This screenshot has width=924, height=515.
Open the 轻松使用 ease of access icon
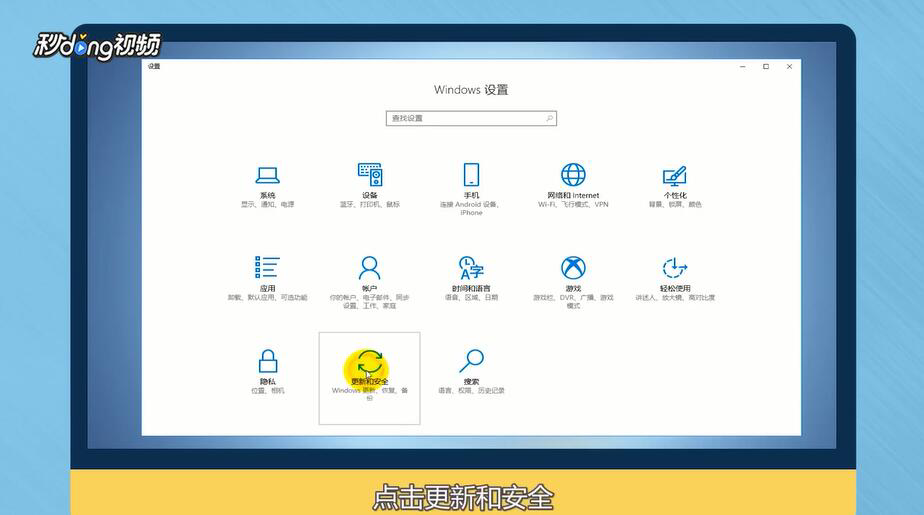(675, 268)
